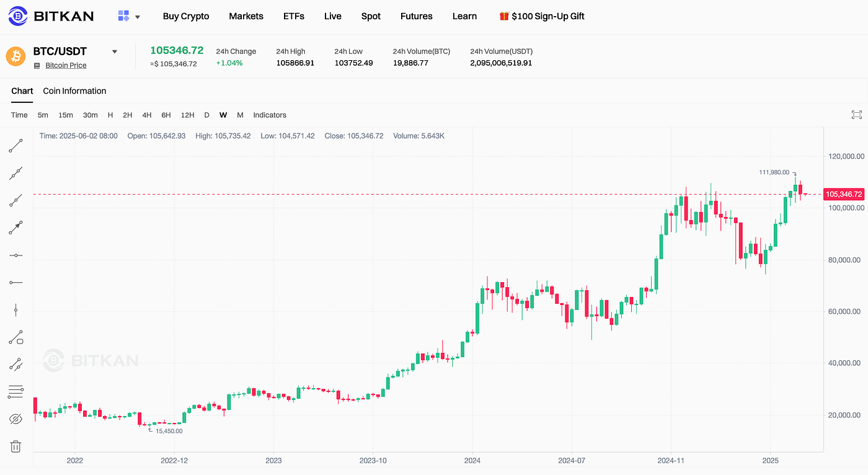Click the 105,346.72 current price tag on axis
This screenshot has width=868, height=475.
pos(844,194)
